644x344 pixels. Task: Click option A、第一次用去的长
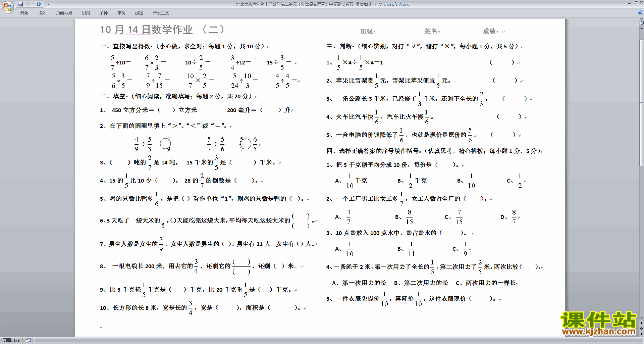coord(359,283)
